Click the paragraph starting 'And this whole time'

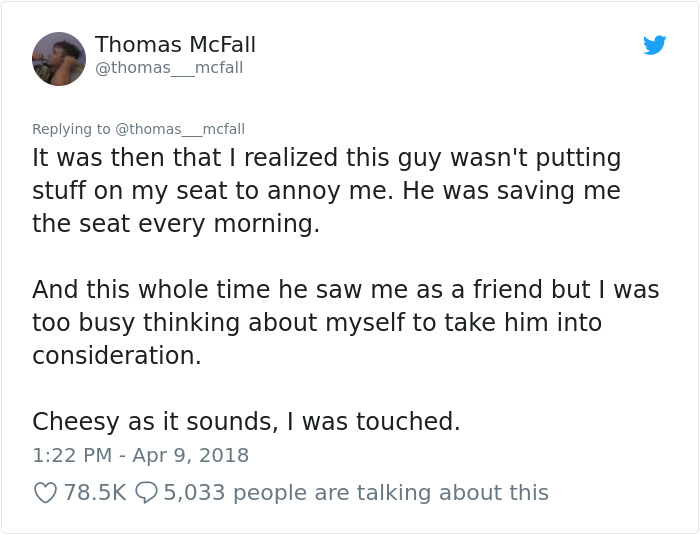345,322
